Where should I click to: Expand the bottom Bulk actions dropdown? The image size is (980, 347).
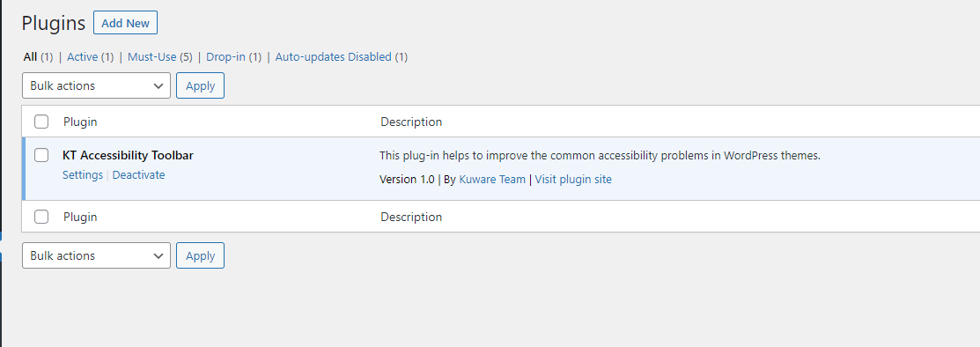click(x=96, y=255)
